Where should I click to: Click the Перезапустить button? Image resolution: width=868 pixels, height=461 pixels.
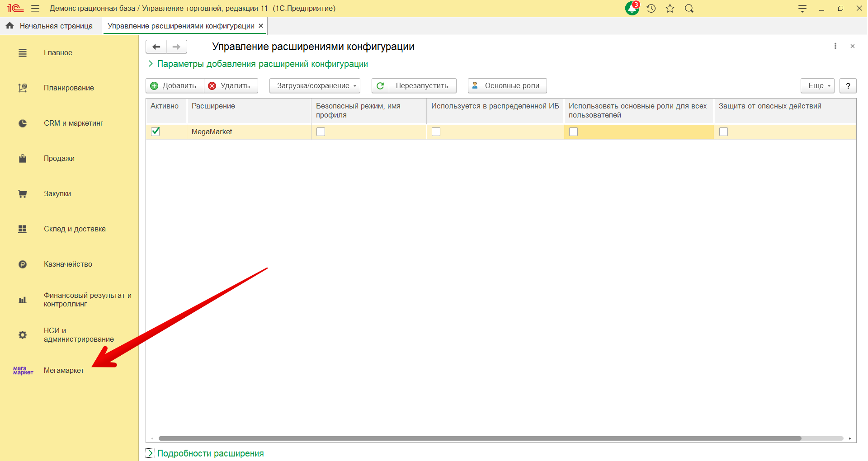click(x=422, y=86)
